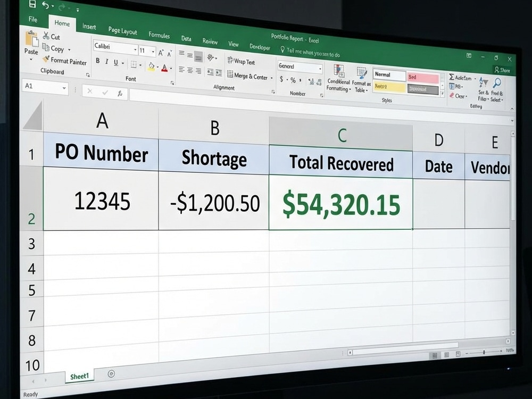
Task: Open the font size 11 dropdown
Action: point(153,52)
